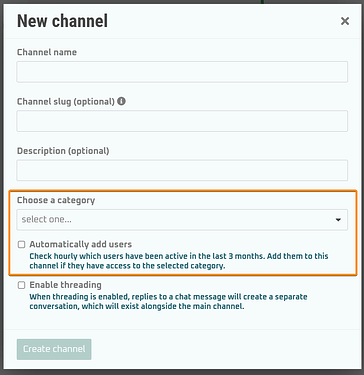Close the New channel dialog

[x=345, y=21]
